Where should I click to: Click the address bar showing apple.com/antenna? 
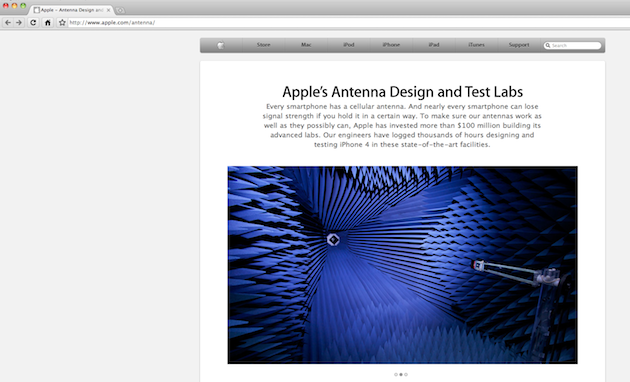pos(349,22)
